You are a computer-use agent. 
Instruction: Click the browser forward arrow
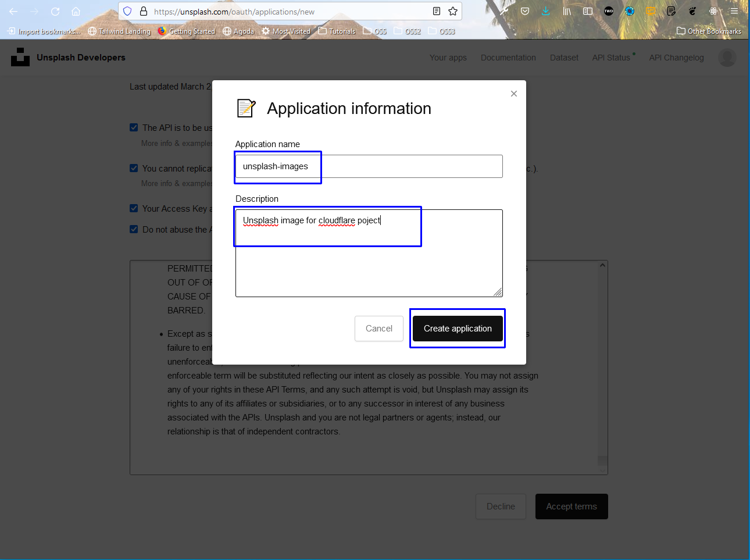point(34,11)
